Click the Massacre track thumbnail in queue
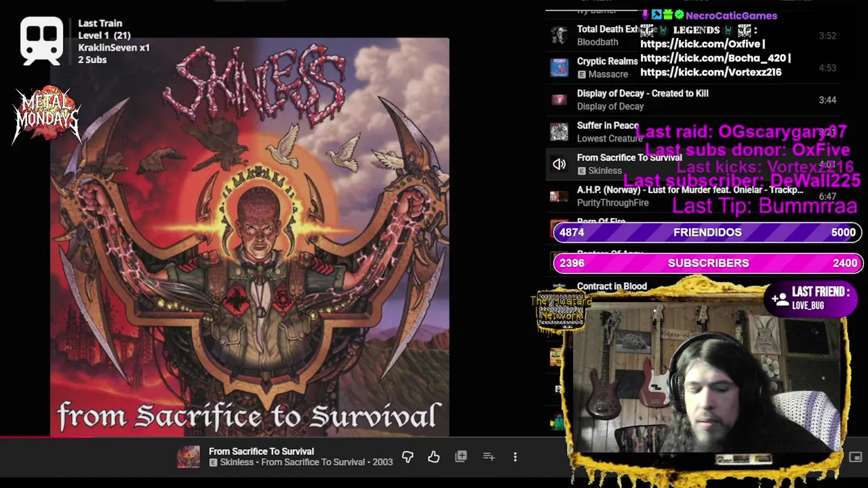Screen dimensions: 868x488 click(559, 68)
